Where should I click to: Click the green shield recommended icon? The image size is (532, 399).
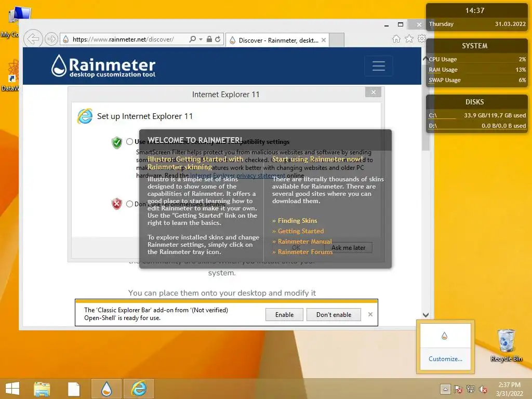117,142
